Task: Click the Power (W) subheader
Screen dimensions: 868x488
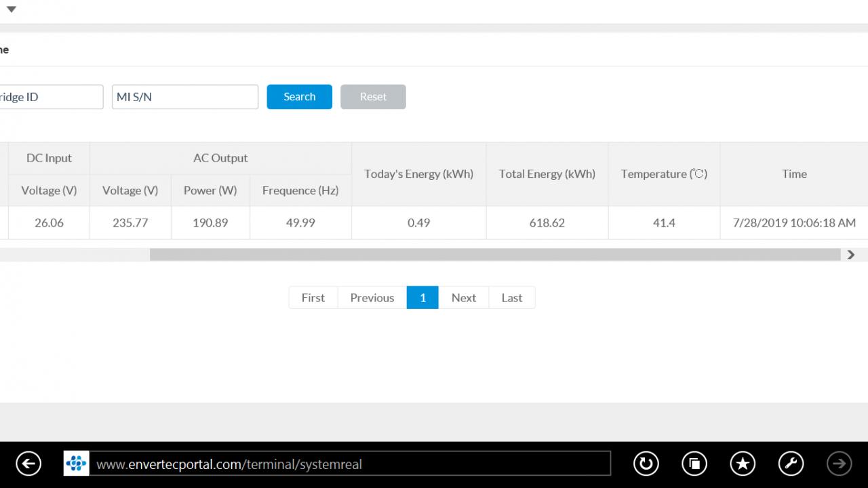Action: pos(210,191)
